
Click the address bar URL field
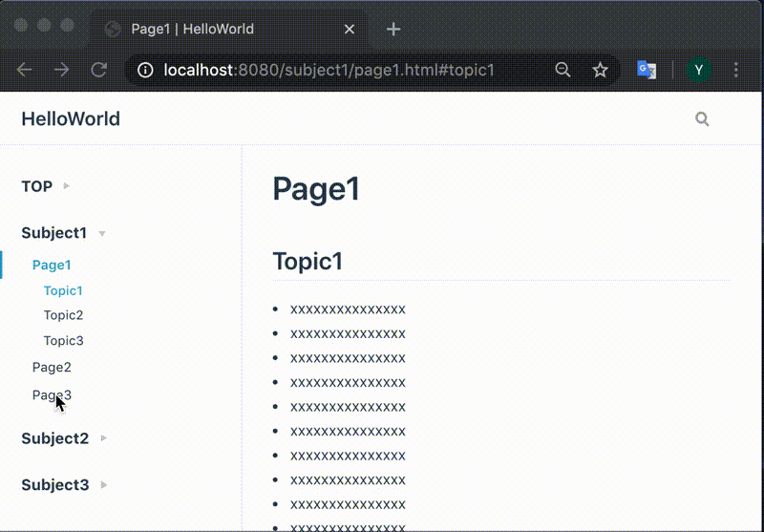pyautogui.click(x=329, y=70)
